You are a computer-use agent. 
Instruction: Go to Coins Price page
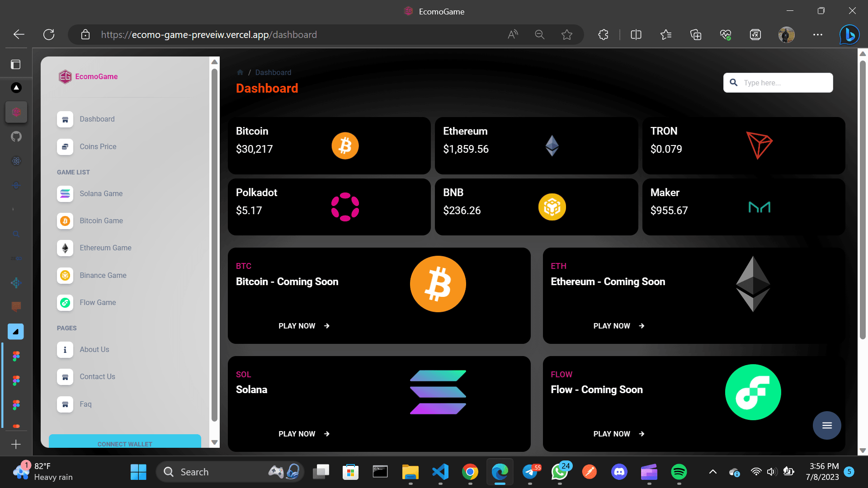[x=98, y=146]
